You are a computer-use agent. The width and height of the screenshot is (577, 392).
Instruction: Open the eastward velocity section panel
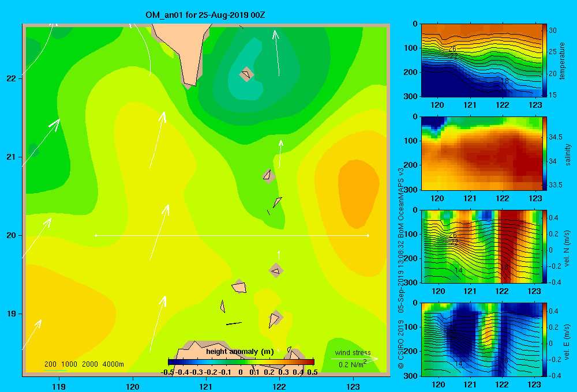(481, 340)
